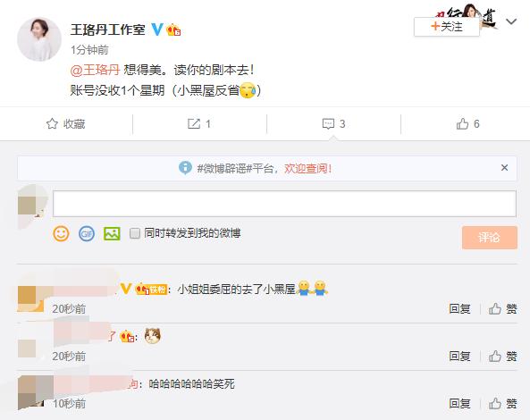The width and height of the screenshot is (530, 420).
Task: Reply to the 哈哈哈笑死 comment
Action: click(459, 403)
